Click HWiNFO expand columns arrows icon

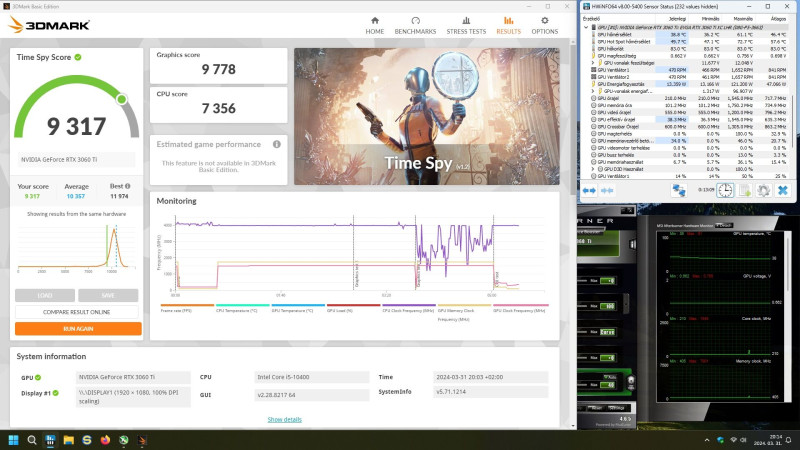pyautogui.click(x=589, y=190)
